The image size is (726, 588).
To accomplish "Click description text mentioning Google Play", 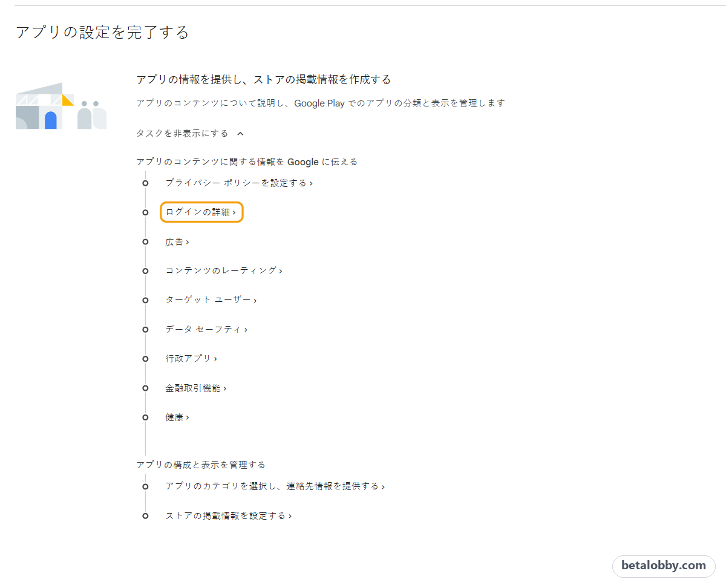I will tap(321, 103).
